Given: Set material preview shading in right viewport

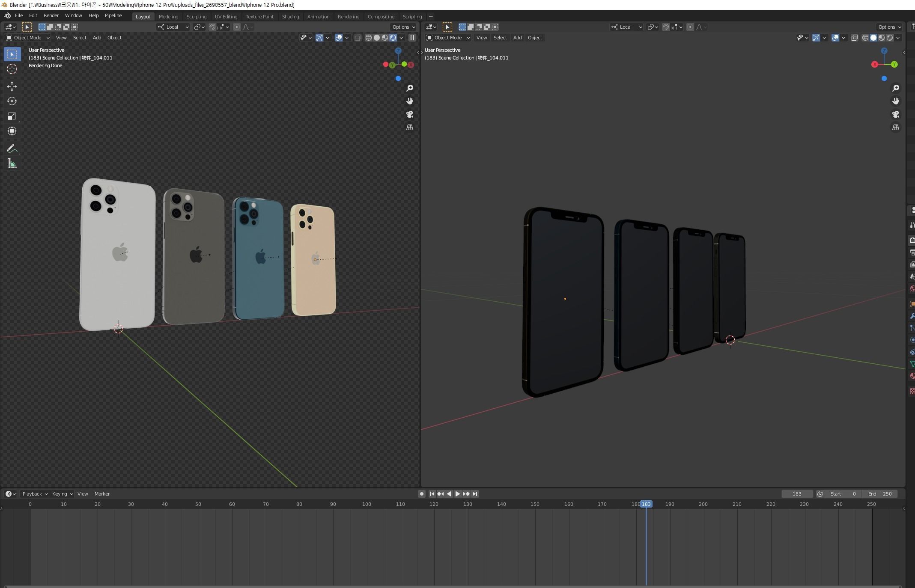Looking at the screenshot, I should [882, 38].
